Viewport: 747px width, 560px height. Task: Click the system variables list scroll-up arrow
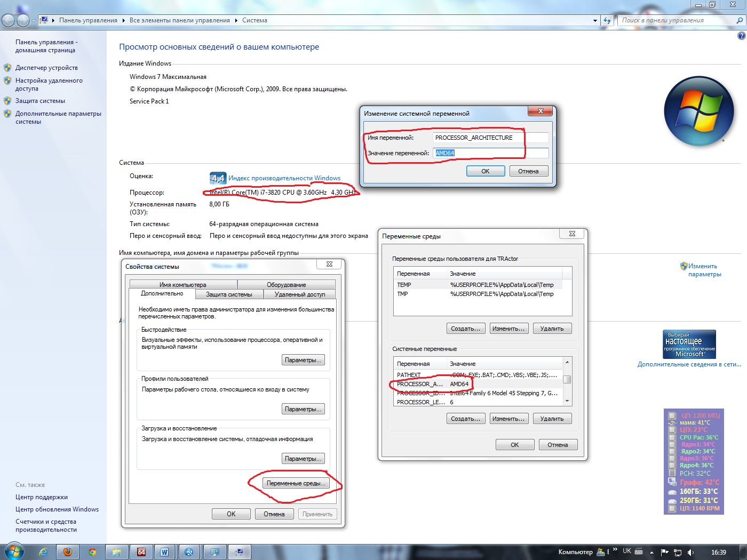tap(567, 362)
